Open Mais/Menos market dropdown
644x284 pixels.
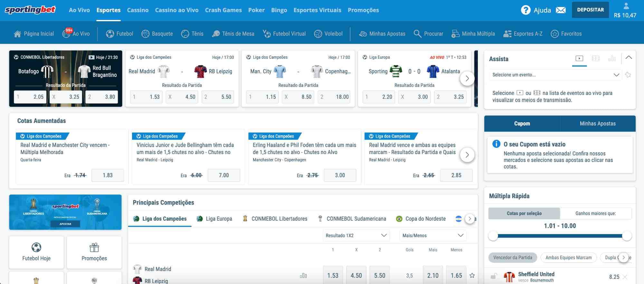click(433, 235)
